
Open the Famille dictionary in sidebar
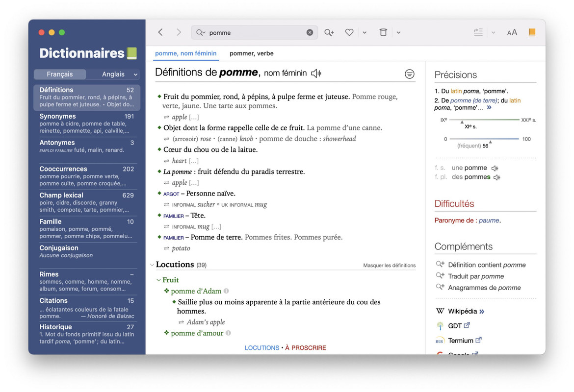coord(87,229)
